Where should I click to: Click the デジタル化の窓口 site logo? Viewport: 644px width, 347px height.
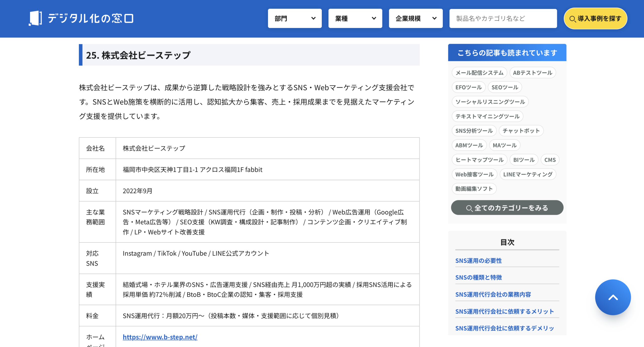pyautogui.click(x=81, y=18)
